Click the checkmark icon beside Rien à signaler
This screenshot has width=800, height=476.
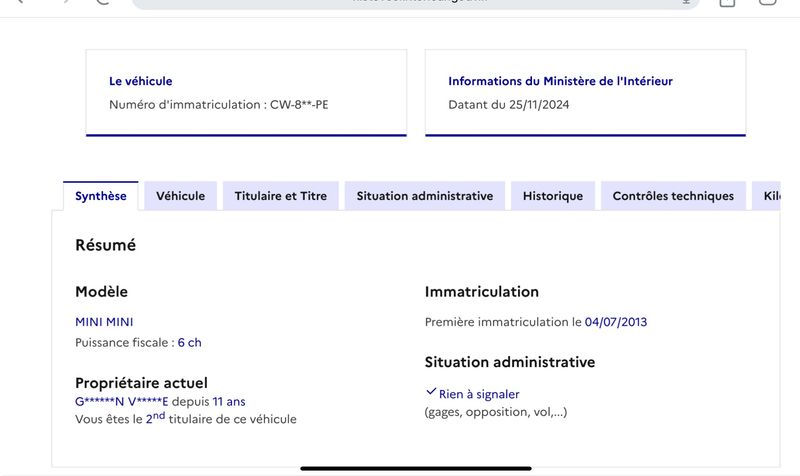click(431, 392)
